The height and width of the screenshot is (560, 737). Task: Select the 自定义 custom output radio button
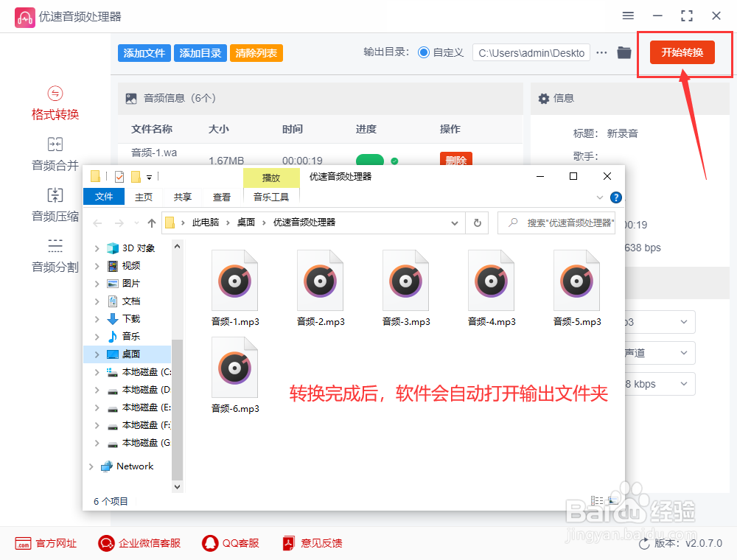coord(424,52)
